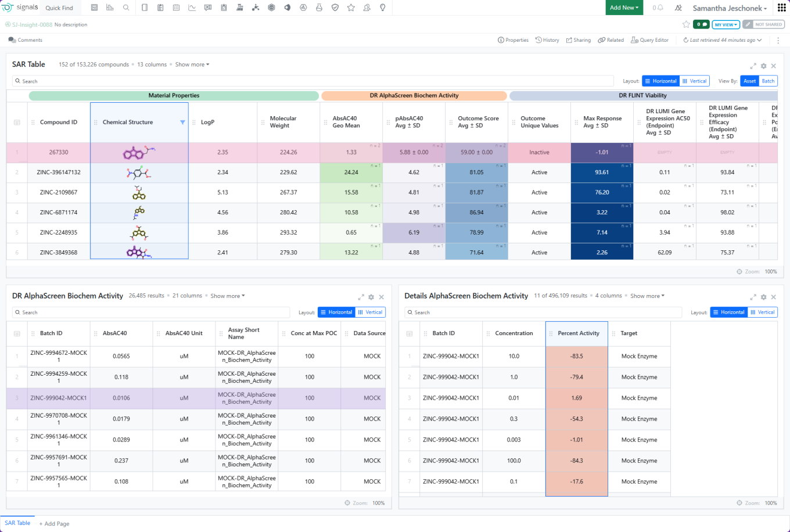Maximize the SAR Table panel
The height and width of the screenshot is (532, 790).
[753, 66]
